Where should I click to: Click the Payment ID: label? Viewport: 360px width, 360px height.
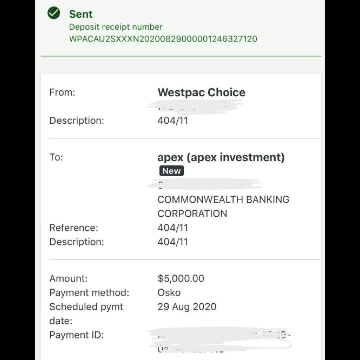click(x=77, y=335)
